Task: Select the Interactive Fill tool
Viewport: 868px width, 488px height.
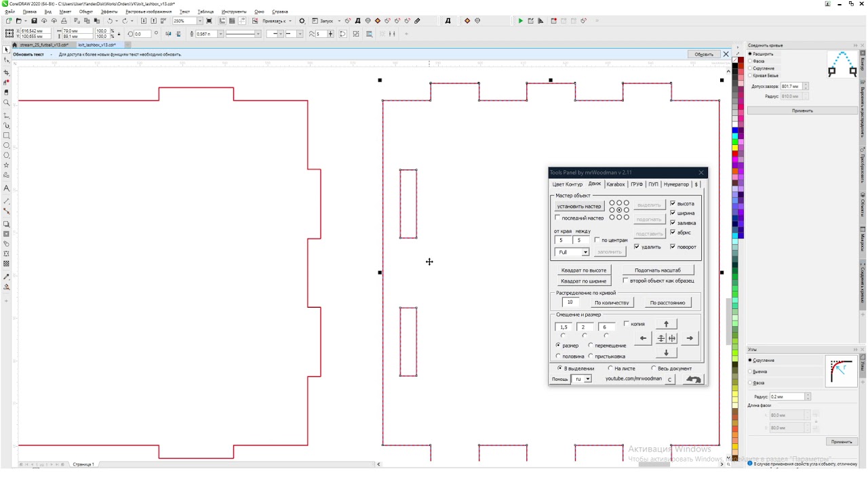Action: (7, 287)
